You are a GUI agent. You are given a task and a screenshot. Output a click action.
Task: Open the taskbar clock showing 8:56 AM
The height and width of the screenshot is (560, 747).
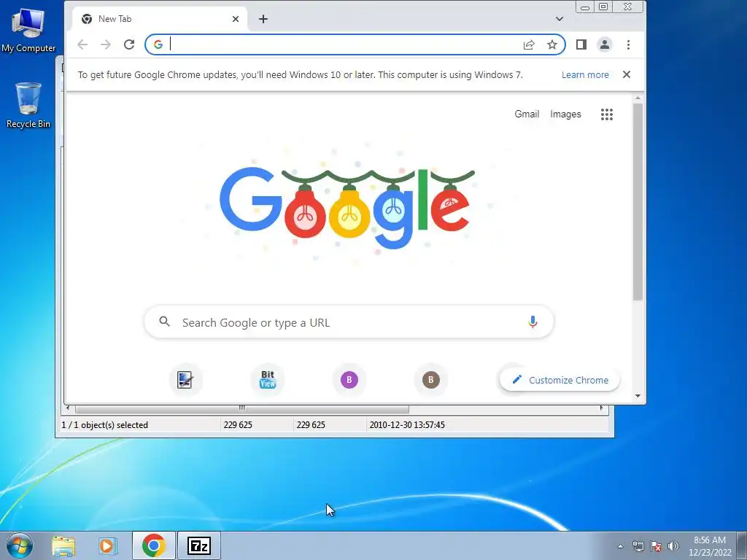710,546
